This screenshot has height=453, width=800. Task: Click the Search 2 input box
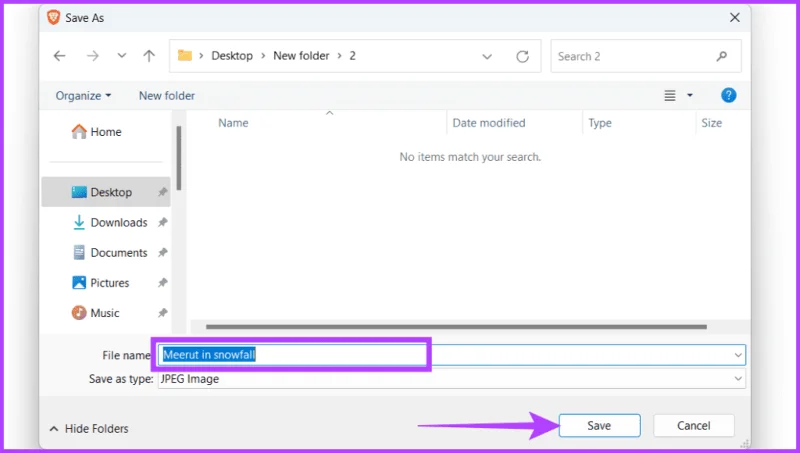[x=646, y=56]
